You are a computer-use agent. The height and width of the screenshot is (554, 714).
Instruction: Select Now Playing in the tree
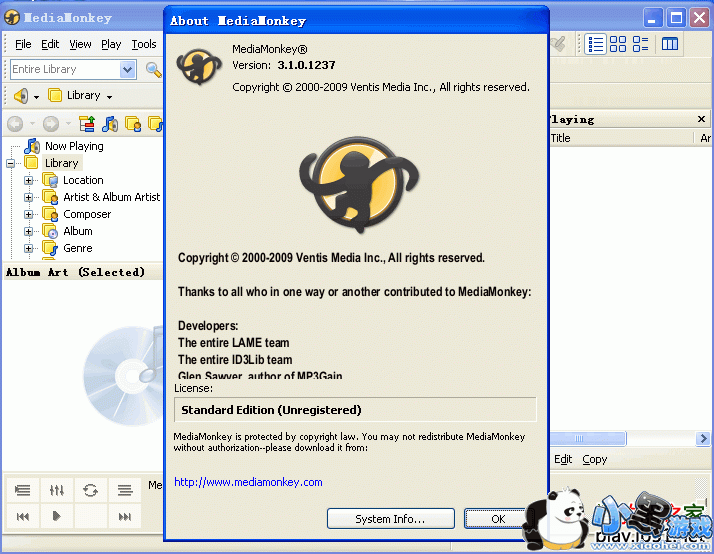(74, 146)
